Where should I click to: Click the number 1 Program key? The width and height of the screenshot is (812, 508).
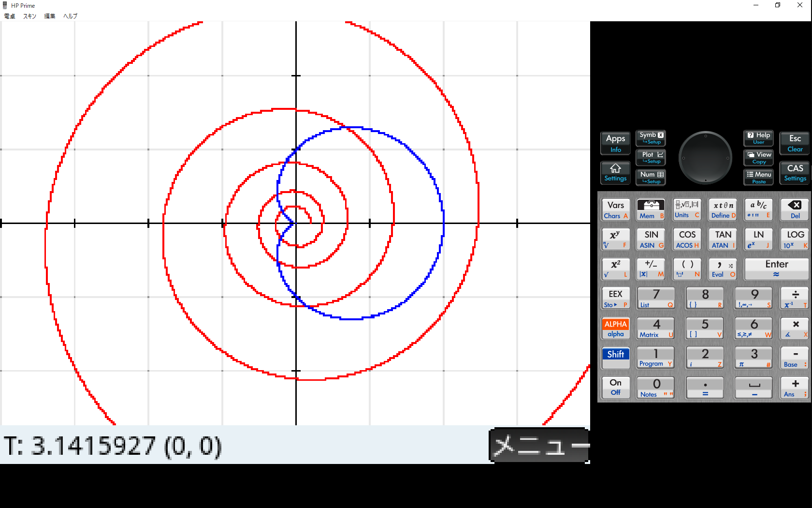(656, 358)
